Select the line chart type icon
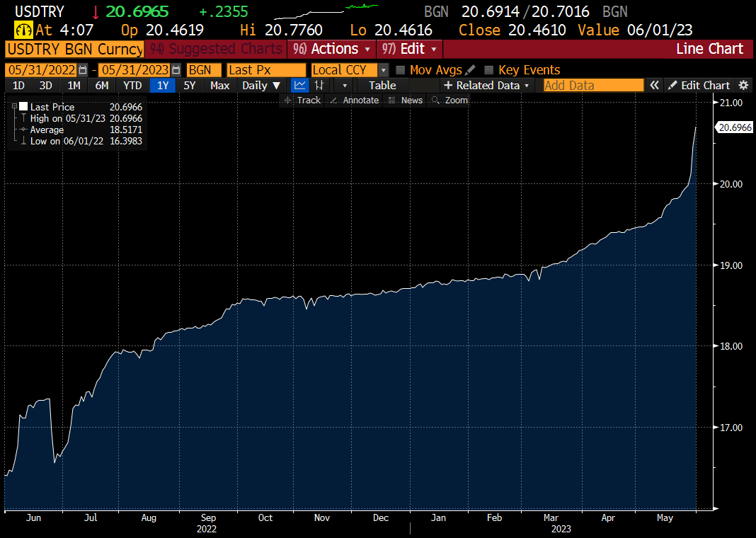756x538 pixels. pyautogui.click(x=300, y=85)
